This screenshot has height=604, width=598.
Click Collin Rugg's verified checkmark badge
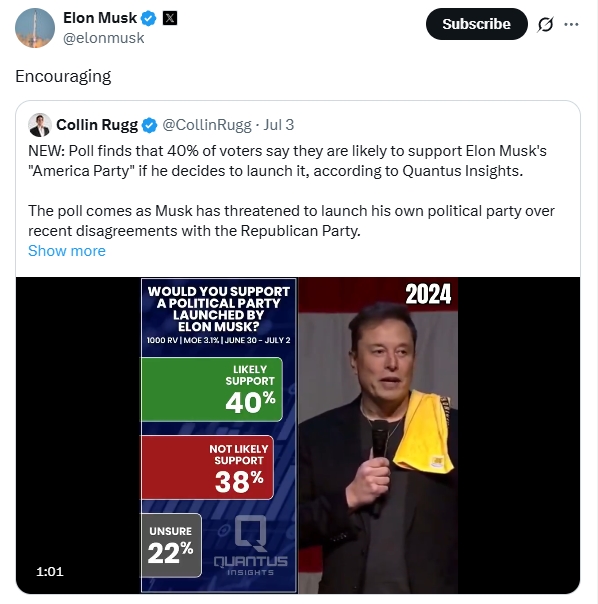150,125
